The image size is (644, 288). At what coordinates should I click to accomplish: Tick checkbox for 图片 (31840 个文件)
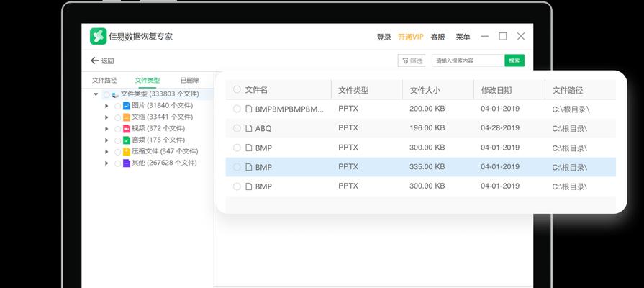pos(117,106)
